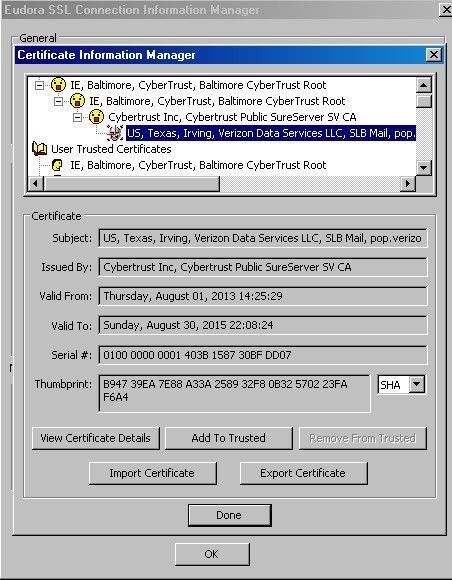Open the SHA thumbprint algorithm dropdown

(x=417, y=384)
